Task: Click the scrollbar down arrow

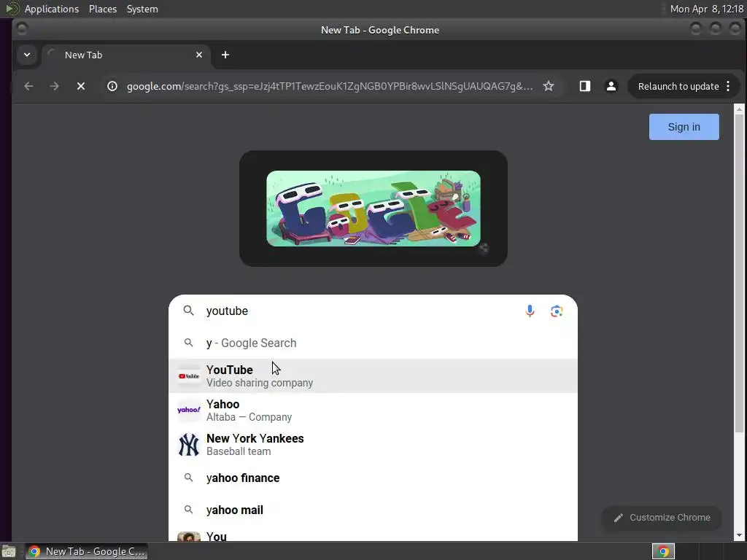Action: click(x=739, y=535)
